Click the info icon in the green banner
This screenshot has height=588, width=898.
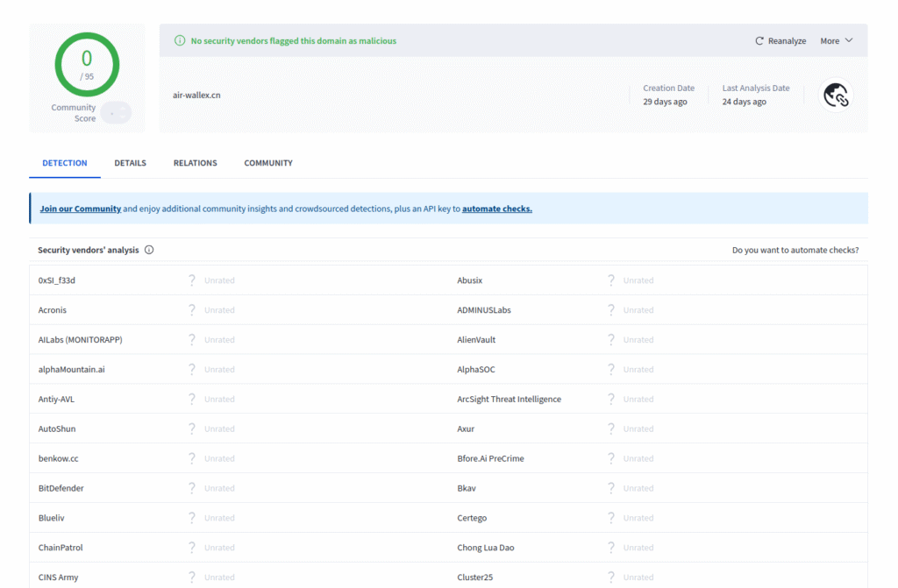pyautogui.click(x=180, y=40)
